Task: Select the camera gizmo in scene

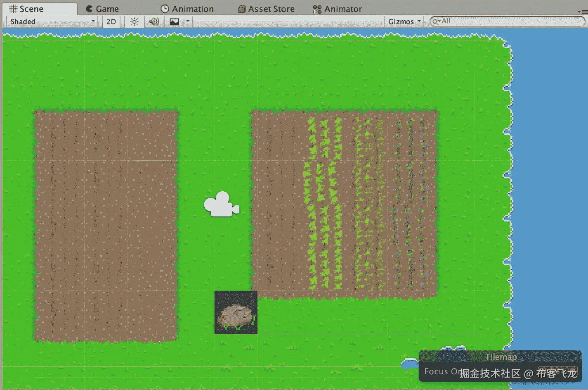Action: 222,205
